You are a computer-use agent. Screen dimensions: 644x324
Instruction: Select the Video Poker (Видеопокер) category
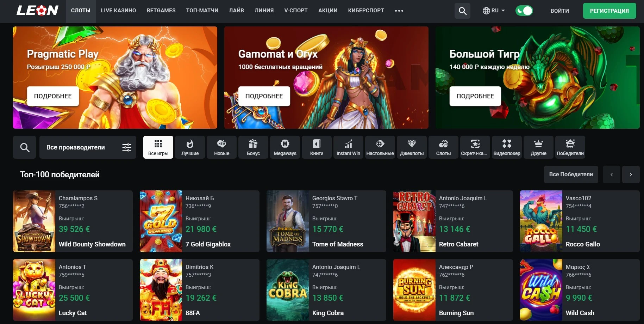507,147
